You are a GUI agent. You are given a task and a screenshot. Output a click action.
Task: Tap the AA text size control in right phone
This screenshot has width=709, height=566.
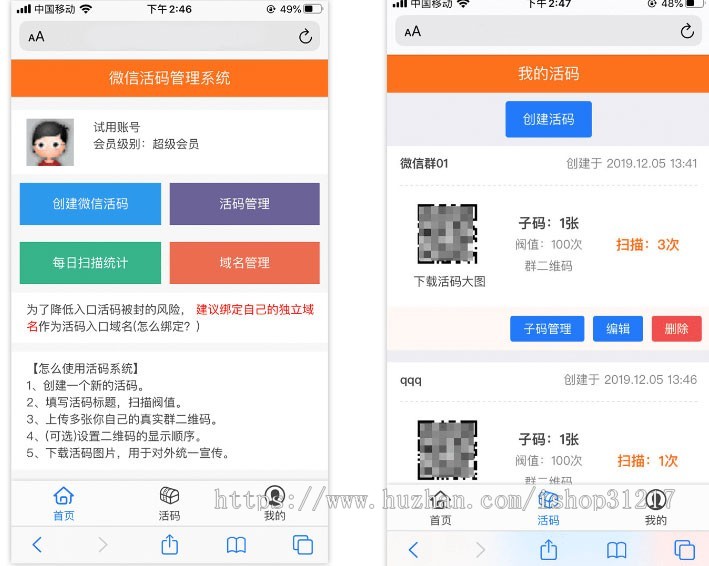click(x=412, y=32)
